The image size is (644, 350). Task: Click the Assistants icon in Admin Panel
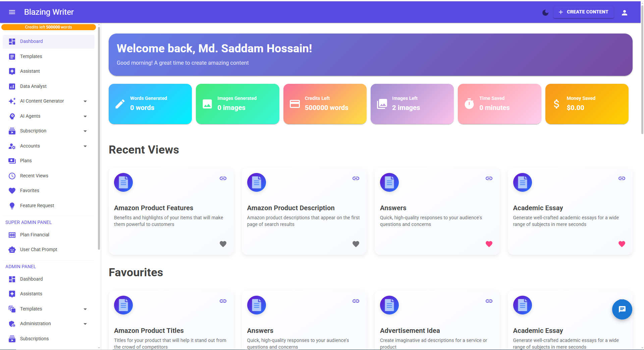pos(12,294)
